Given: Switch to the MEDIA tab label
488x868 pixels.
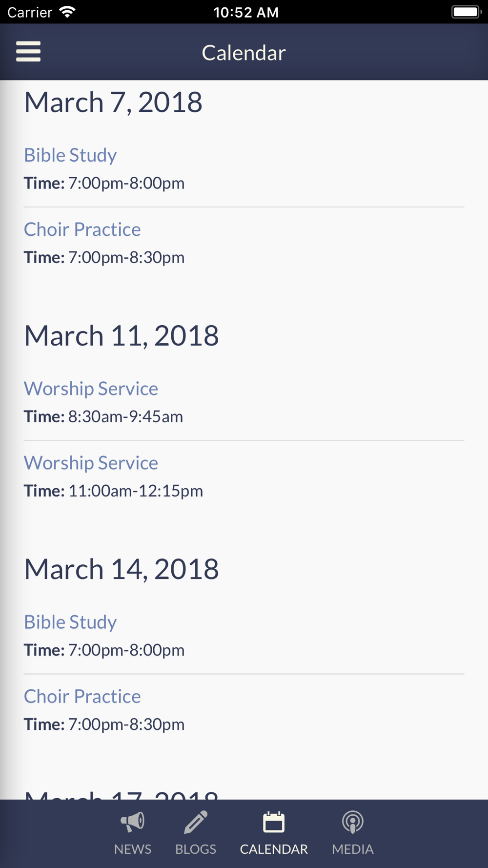Looking at the screenshot, I should tap(353, 849).
